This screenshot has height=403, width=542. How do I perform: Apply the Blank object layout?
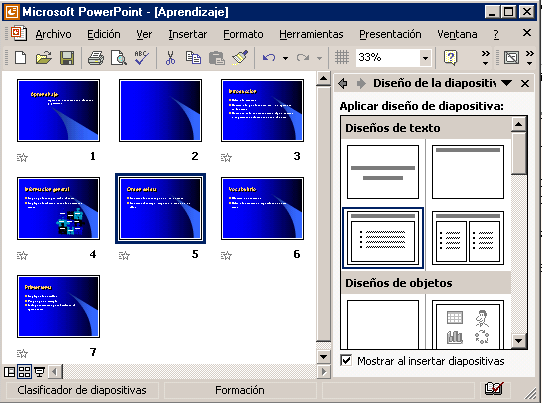click(x=383, y=324)
